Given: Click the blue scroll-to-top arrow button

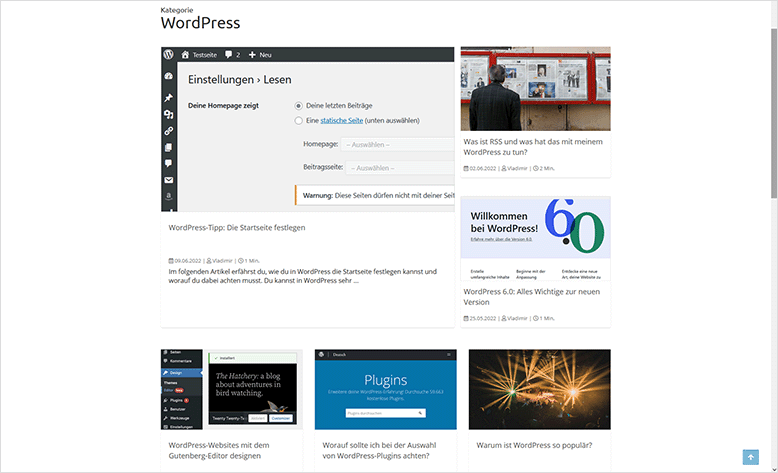Looking at the screenshot, I should point(750,457).
